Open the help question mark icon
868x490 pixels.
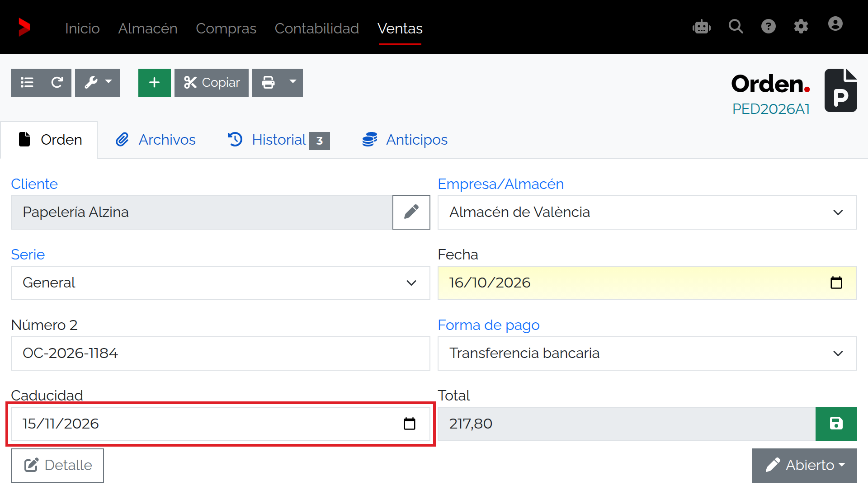(768, 27)
